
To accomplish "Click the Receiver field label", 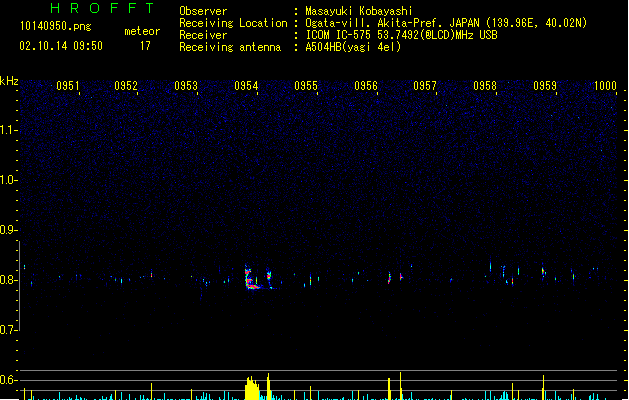I will [x=203, y=35].
